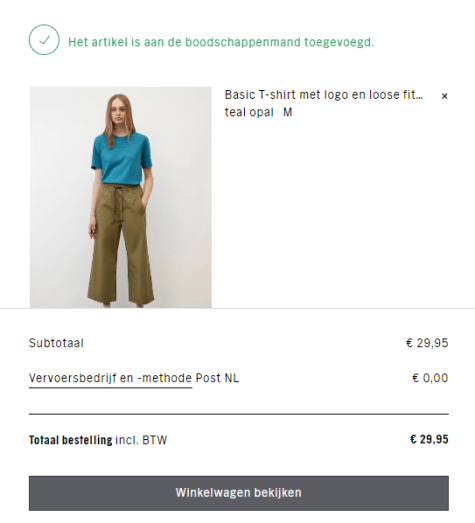Click the teal shirt in the product photo
475x523 pixels.
coord(121,158)
